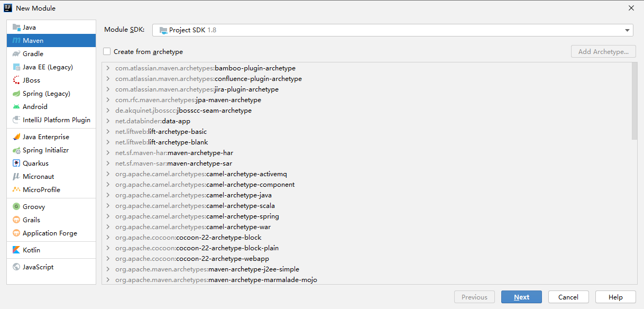Select the Java module type icon
The width and height of the screenshot is (644, 309).
coord(16,27)
